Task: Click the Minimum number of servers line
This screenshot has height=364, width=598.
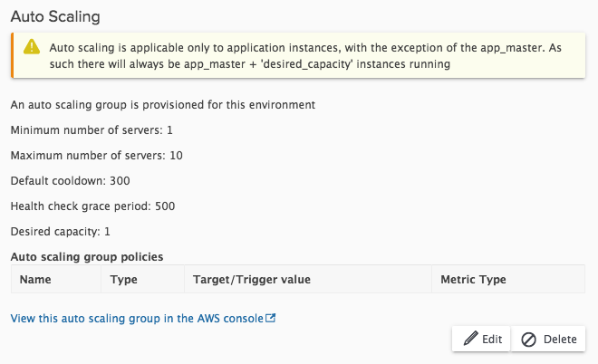Action: (x=92, y=130)
